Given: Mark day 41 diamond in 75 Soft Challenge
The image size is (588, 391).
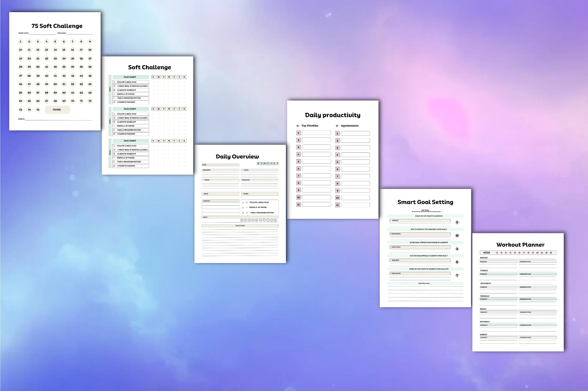Looking at the screenshot, I should click(55, 76).
